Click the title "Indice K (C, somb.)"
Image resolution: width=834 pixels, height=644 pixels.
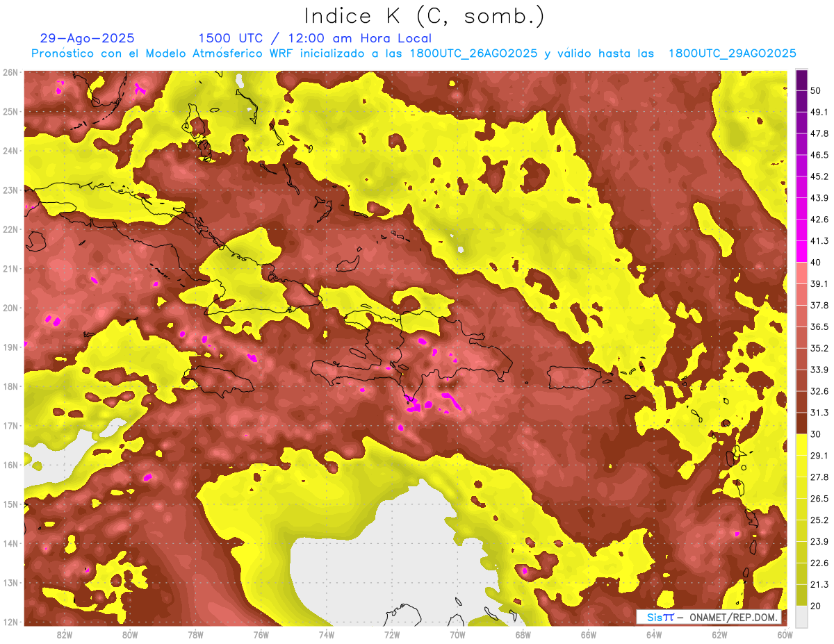pos(424,16)
